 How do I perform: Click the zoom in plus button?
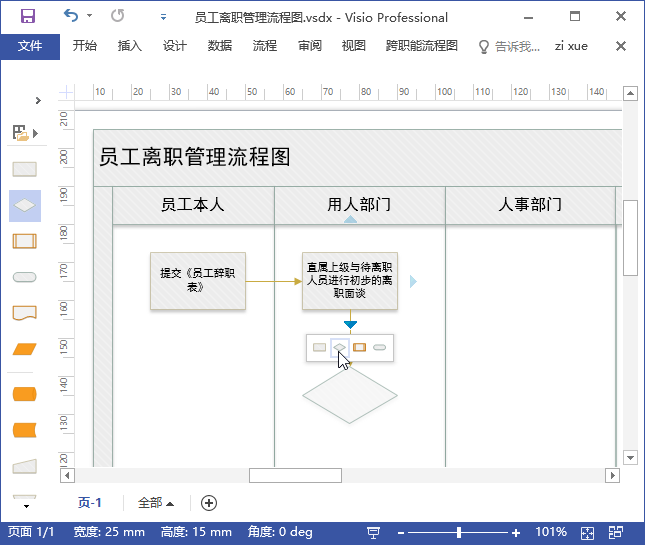point(516,533)
